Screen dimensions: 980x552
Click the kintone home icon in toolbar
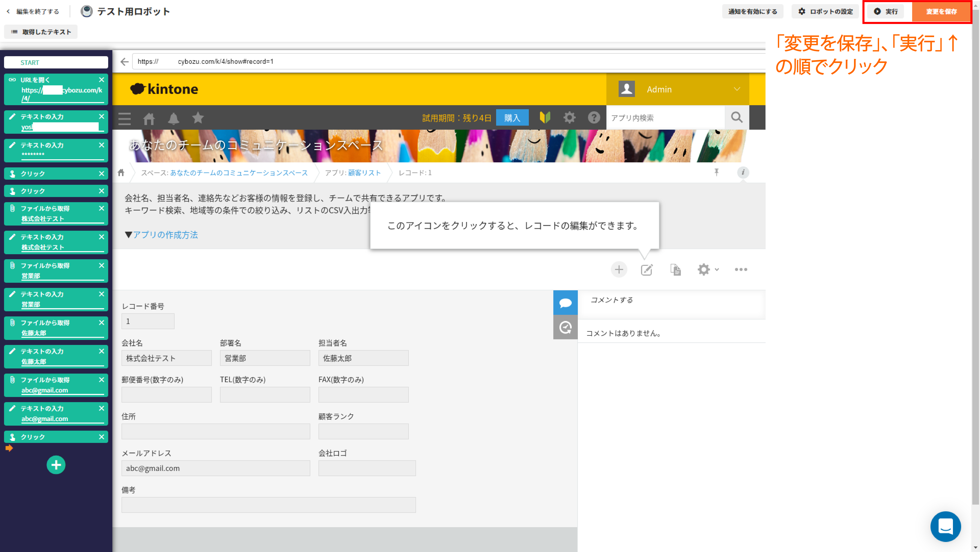click(x=149, y=118)
